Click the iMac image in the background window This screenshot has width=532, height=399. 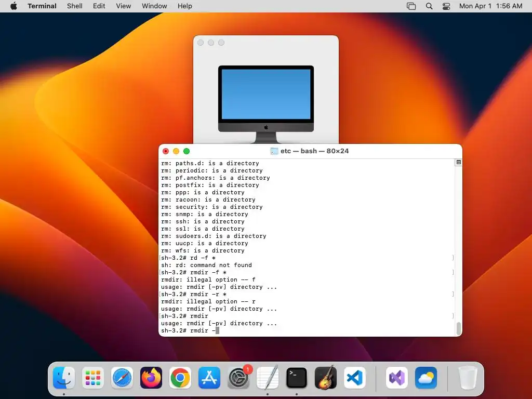[266, 104]
